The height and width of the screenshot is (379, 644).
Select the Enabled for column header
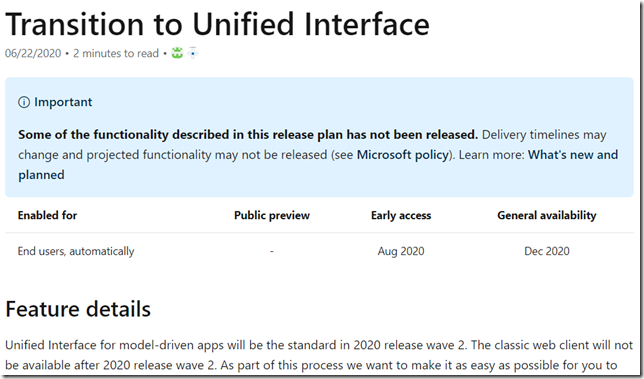(x=47, y=215)
